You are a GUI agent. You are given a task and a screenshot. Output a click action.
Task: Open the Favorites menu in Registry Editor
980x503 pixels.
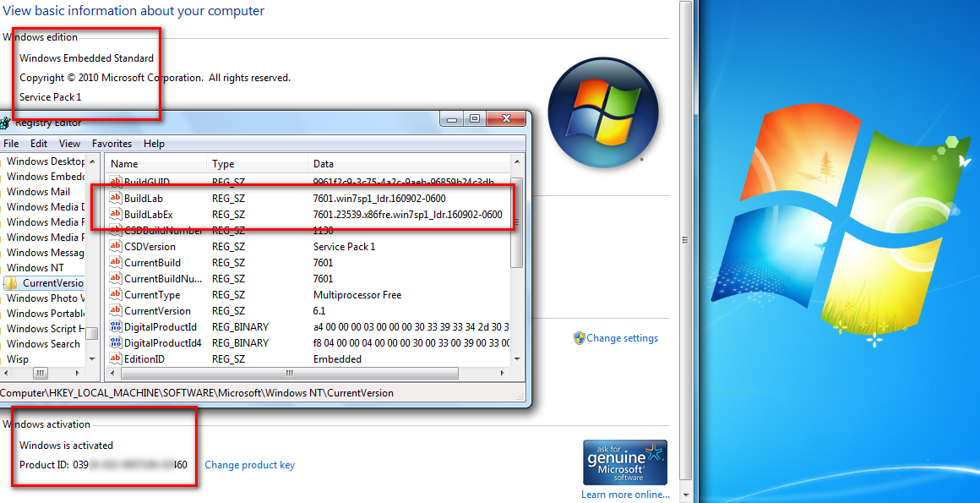coord(112,143)
